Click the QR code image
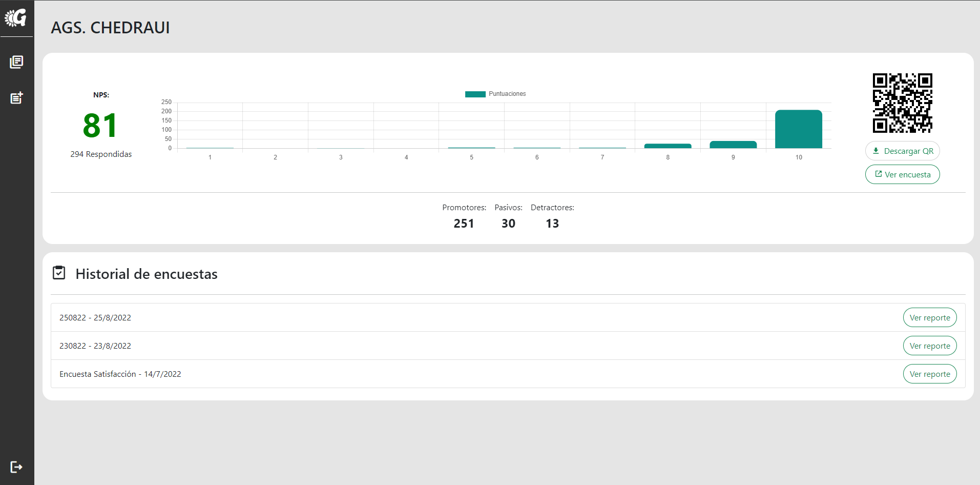This screenshot has width=980, height=485. [x=902, y=103]
